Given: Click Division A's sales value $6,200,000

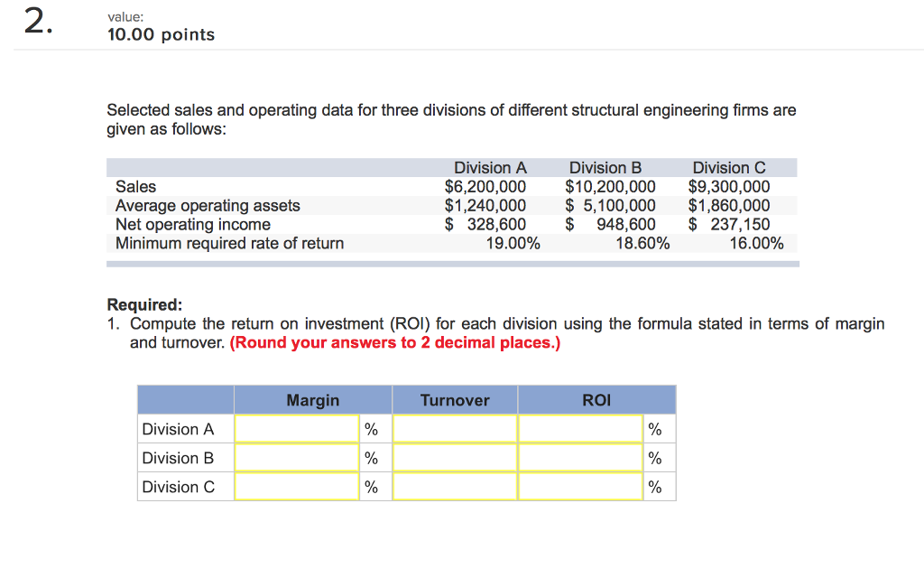Looking at the screenshot, I should point(485,187).
